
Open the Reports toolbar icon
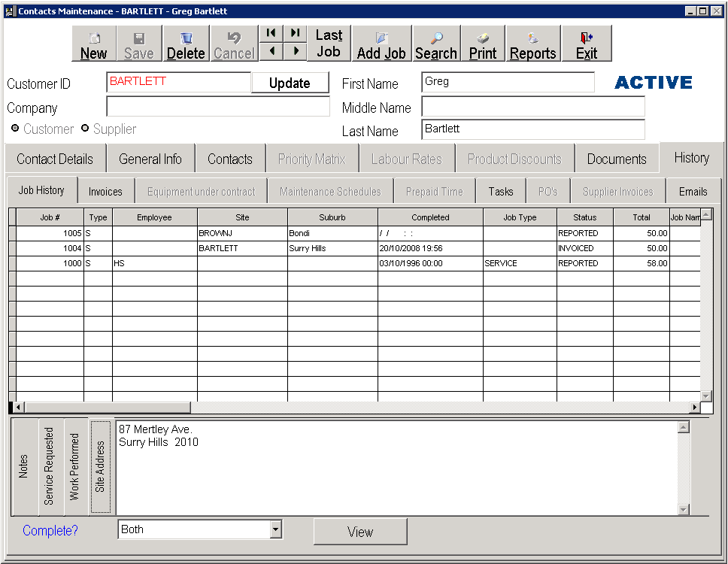point(532,44)
